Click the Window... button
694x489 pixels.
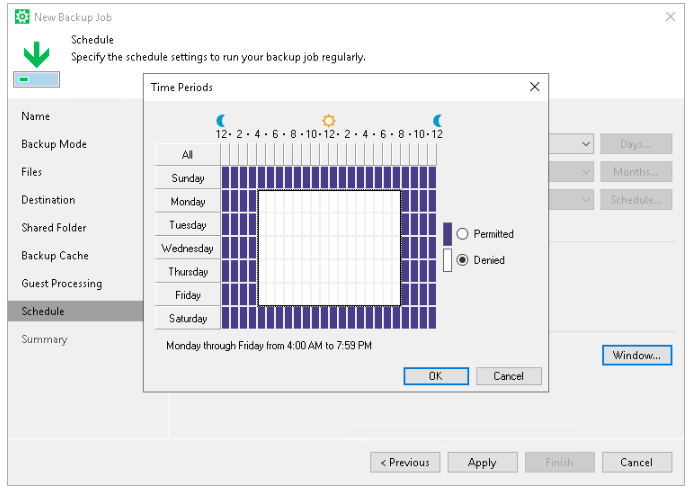coord(636,355)
